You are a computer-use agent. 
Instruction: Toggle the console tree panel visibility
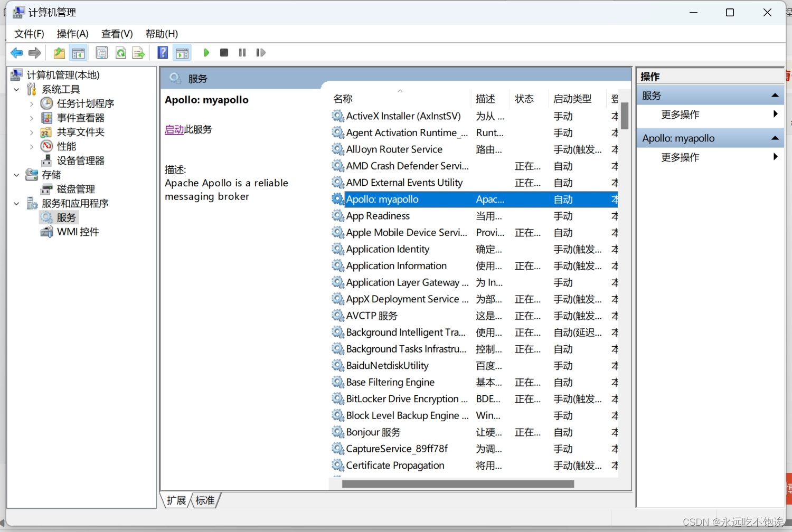(x=78, y=52)
